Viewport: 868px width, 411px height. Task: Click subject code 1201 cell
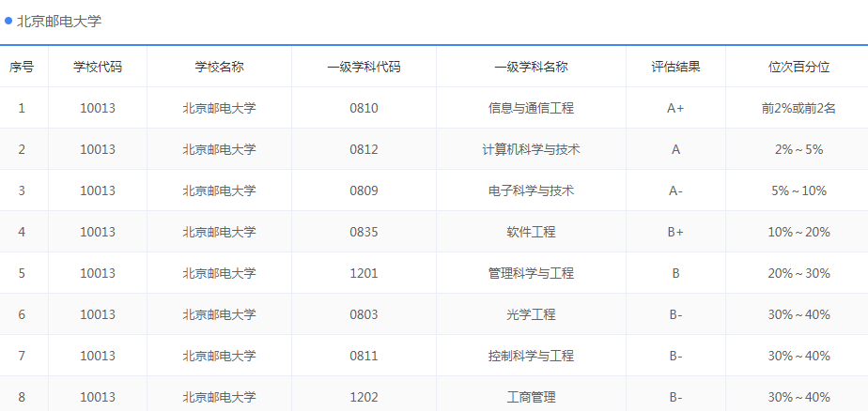coord(364,273)
